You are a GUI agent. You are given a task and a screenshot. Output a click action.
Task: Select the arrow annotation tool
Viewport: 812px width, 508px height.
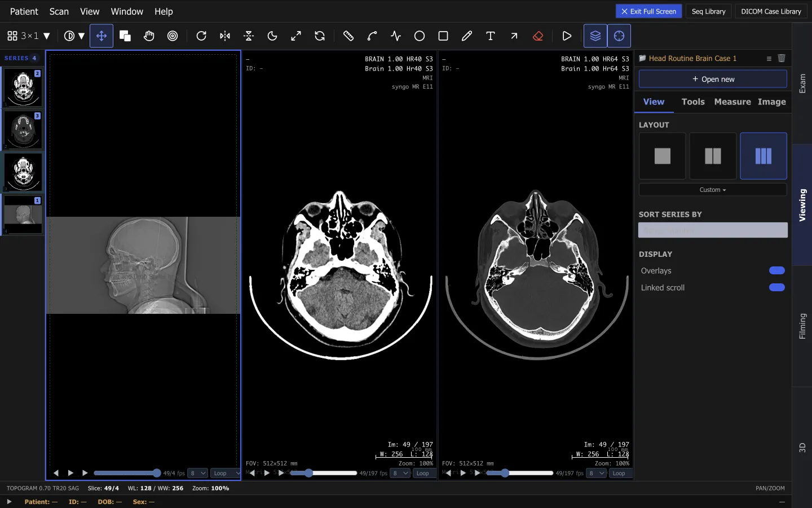[x=514, y=36]
